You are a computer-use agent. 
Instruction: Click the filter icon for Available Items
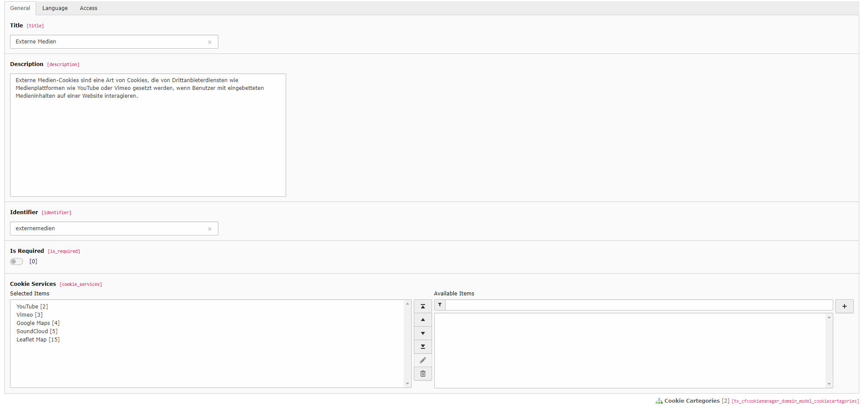pos(439,305)
